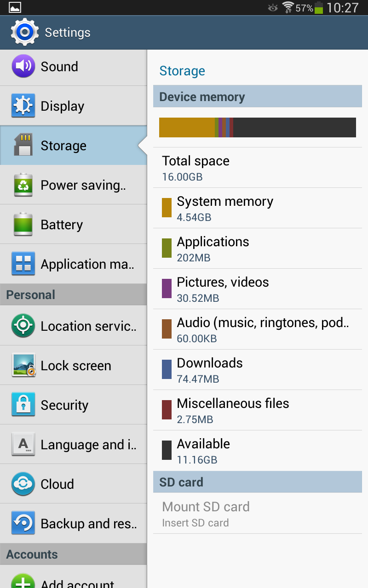Tap the green Battery icon
The width and height of the screenshot is (368, 588).
pyautogui.click(x=23, y=225)
